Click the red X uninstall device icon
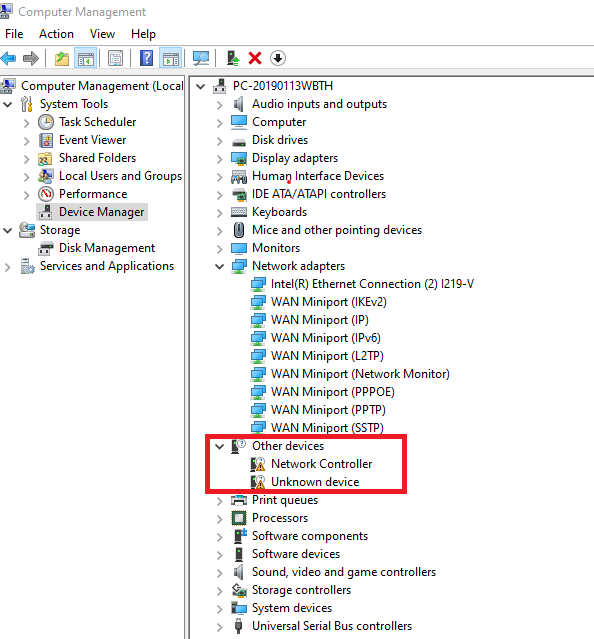The width and height of the screenshot is (594, 639). pos(255,58)
